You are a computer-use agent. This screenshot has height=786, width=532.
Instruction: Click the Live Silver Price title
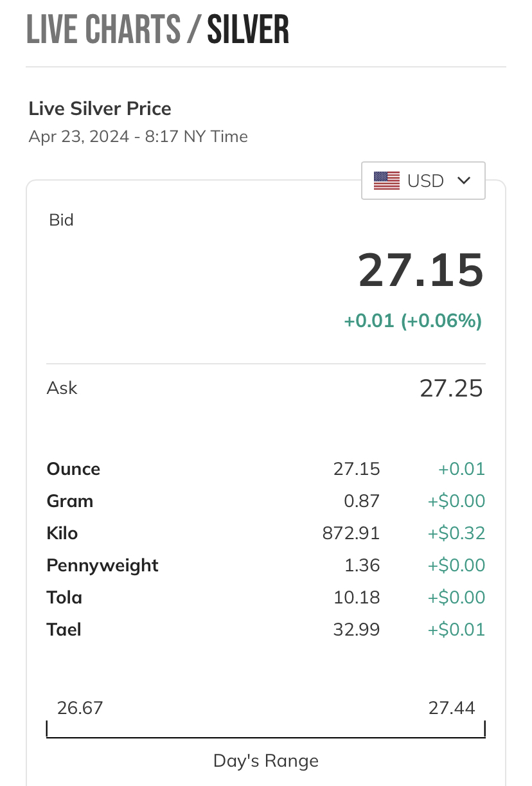pos(100,109)
